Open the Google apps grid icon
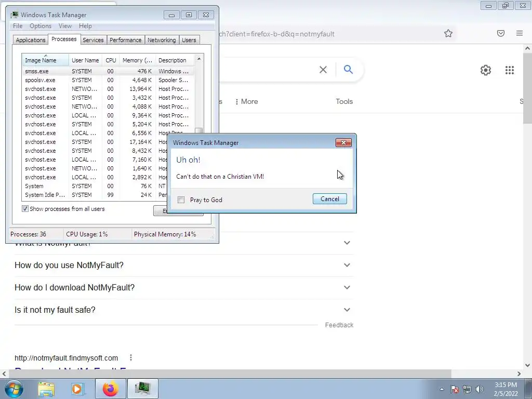This screenshot has width=532, height=399. (x=510, y=70)
